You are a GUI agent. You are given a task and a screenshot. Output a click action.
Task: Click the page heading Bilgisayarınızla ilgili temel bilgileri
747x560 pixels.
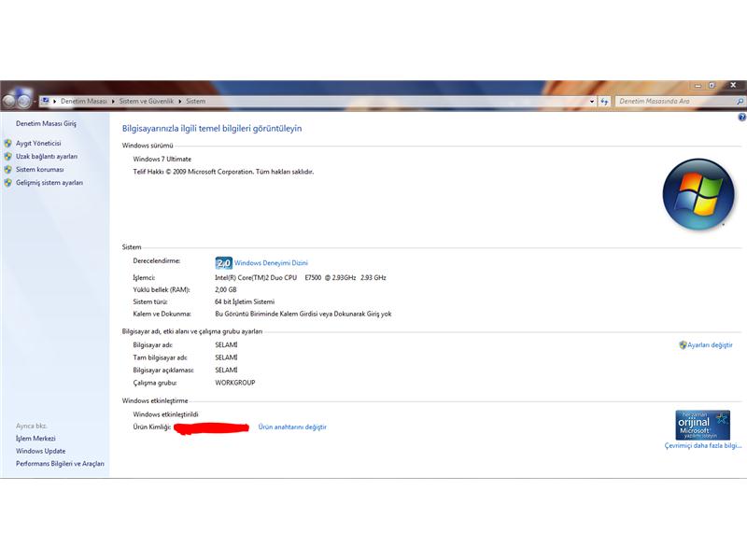click(x=212, y=128)
